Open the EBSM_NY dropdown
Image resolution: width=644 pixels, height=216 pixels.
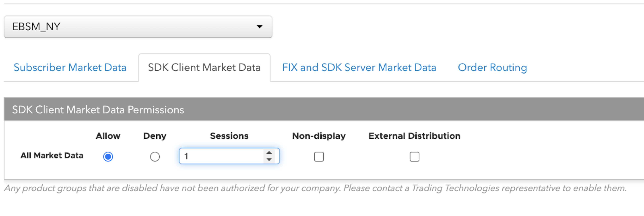(138, 27)
